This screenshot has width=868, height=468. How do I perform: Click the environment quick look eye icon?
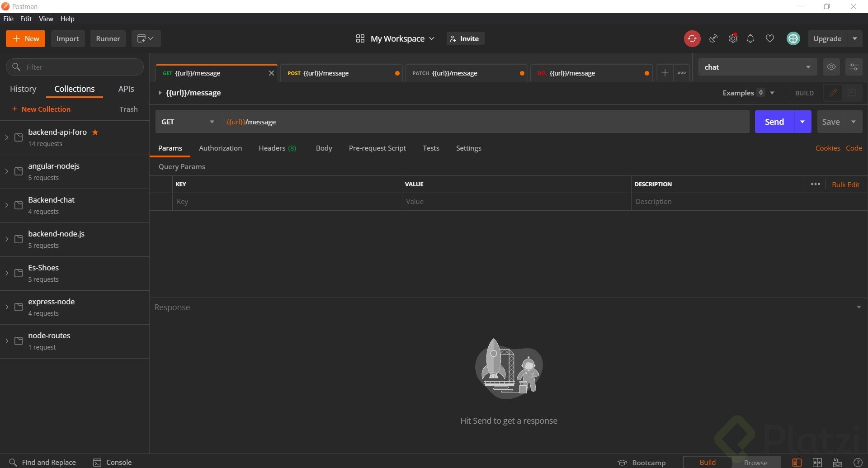(831, 67)
